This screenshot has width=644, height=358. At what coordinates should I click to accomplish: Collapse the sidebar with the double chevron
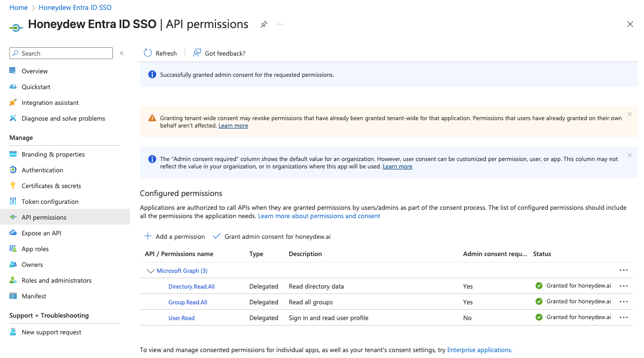[122, 53]
